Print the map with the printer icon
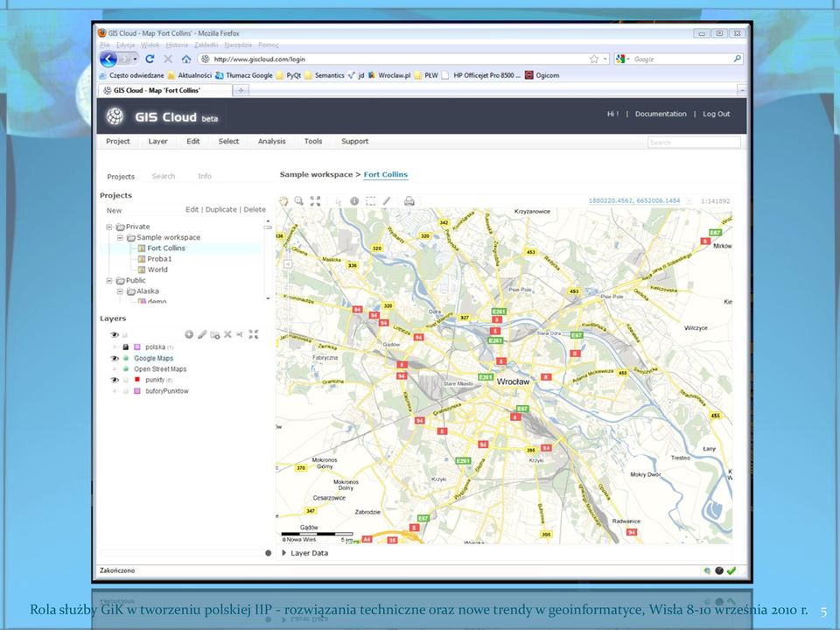 pos(409,201)
